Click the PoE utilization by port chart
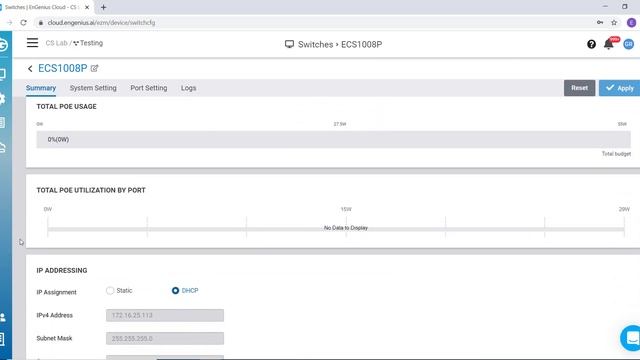 tap(336, 228)
